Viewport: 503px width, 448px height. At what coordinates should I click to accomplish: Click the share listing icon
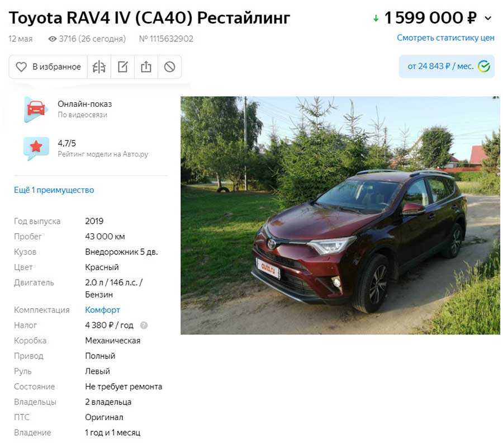[x=146, y=67]
